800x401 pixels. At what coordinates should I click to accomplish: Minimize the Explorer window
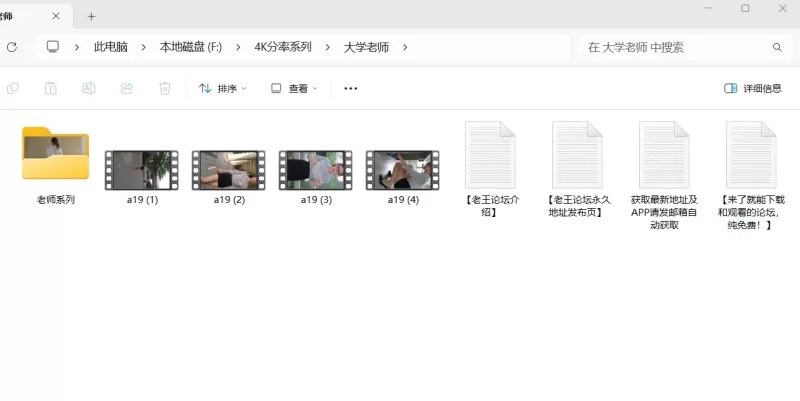(708, 8)
